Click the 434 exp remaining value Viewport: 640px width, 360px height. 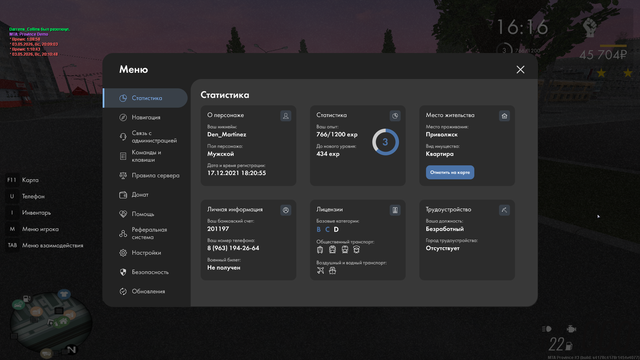[328, 154]
